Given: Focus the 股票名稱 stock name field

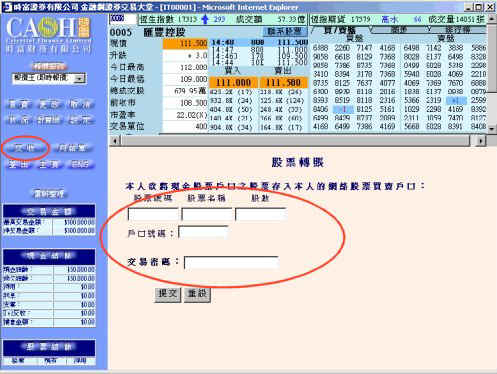Looking at the screenshot, I should 207,214.
